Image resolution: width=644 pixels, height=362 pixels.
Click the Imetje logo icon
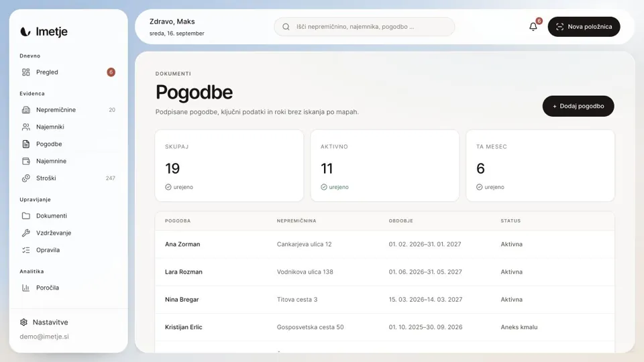pyautogui.click(x=25, y=32)
